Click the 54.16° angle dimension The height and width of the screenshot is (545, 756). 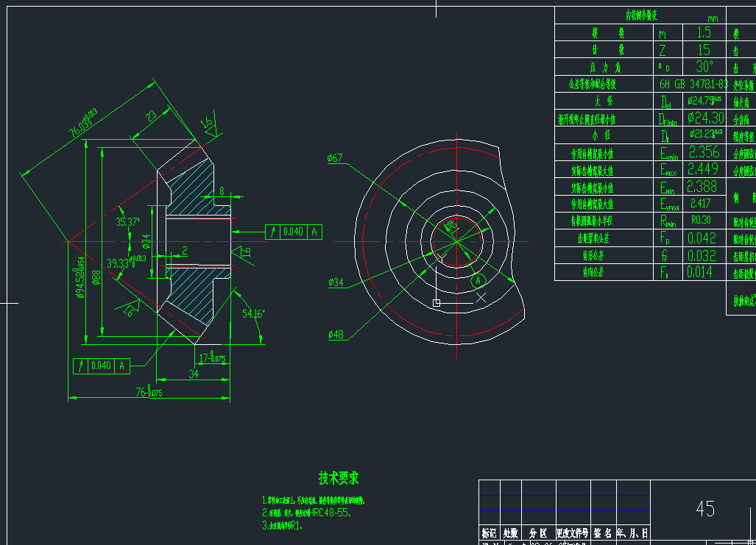pyautogui.click(x=253, y=314)
